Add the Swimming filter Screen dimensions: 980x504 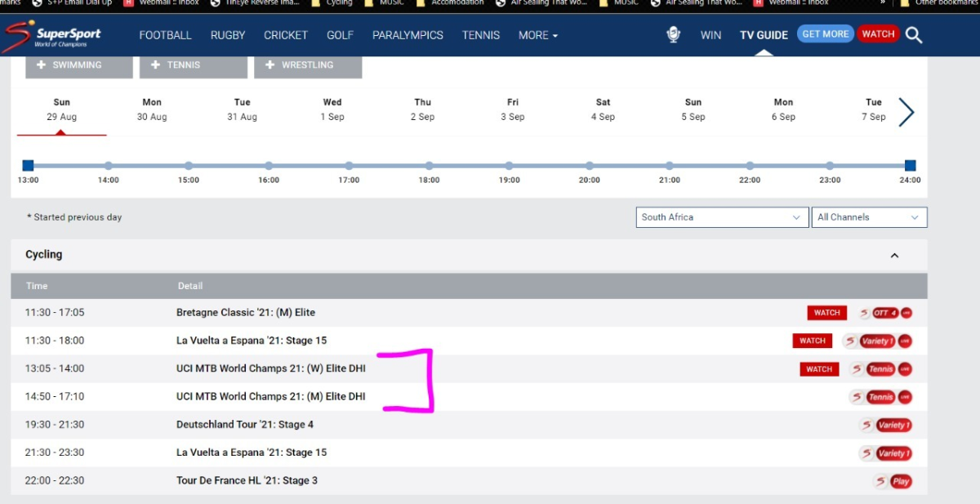[x=79, y=65]
